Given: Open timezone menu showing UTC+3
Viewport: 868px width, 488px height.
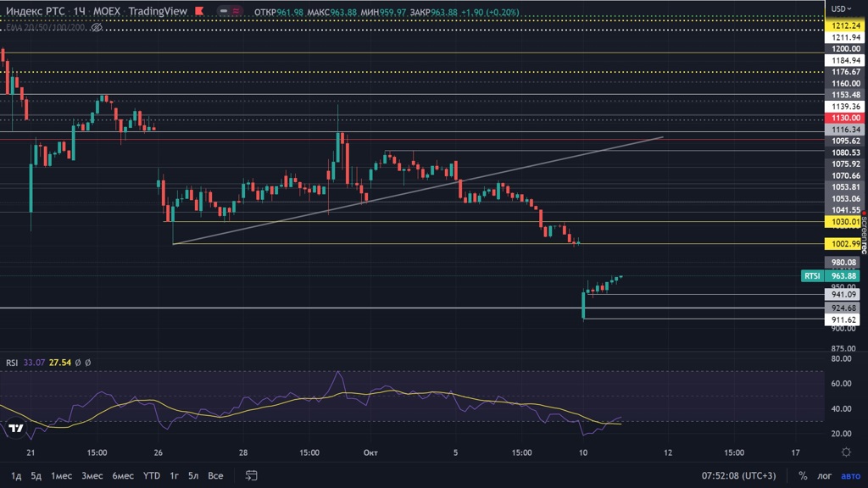Looking at the screenshot, I should point(738,475).
